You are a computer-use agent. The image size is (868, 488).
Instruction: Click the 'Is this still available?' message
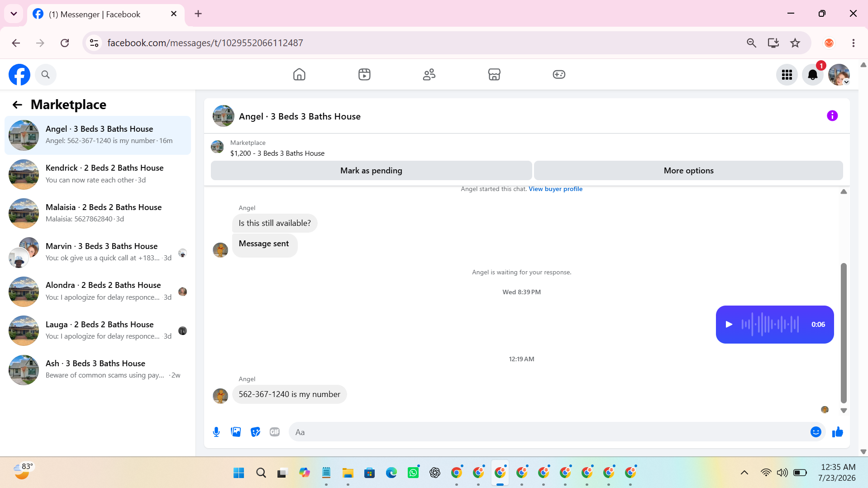click(275, 223)
